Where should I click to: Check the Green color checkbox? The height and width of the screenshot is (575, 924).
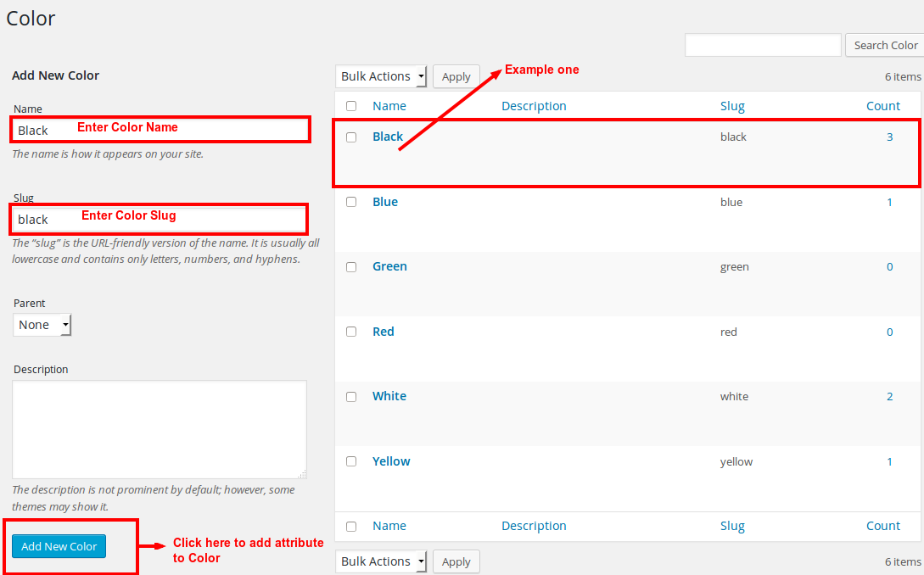(351, 267)
